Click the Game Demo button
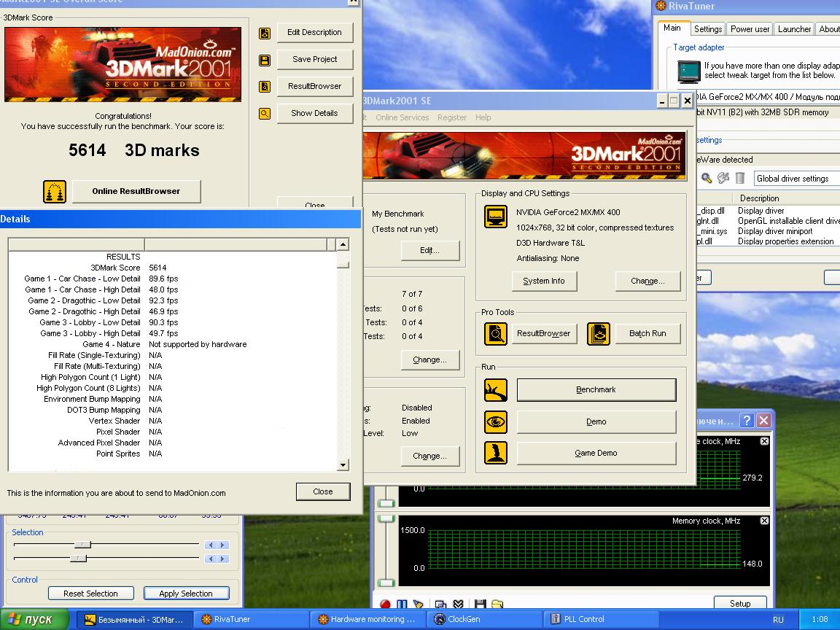The image size is (840, 630). click(596, 454)
